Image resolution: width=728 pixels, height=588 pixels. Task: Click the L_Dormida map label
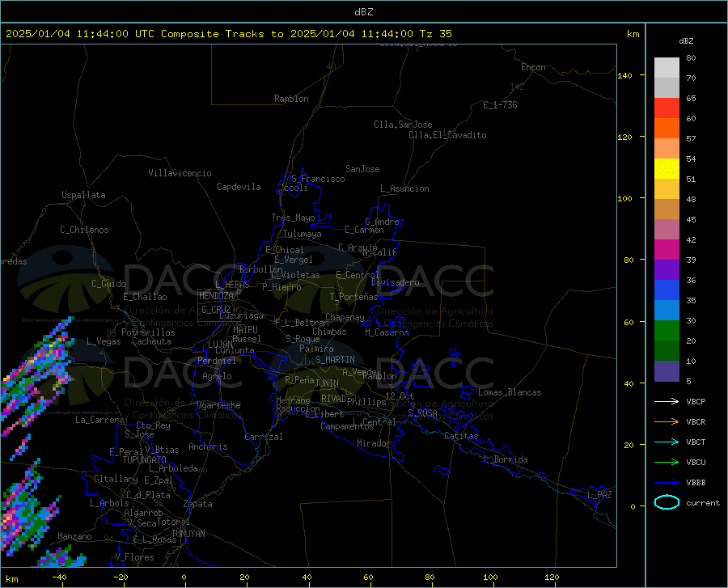tap(505, 459)
